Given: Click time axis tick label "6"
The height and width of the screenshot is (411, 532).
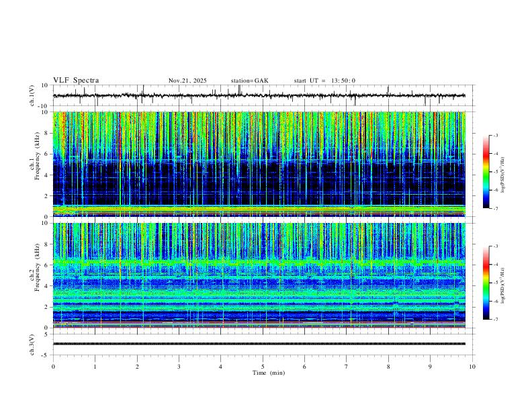Looking at the screenshot, I should pos(304,367).
